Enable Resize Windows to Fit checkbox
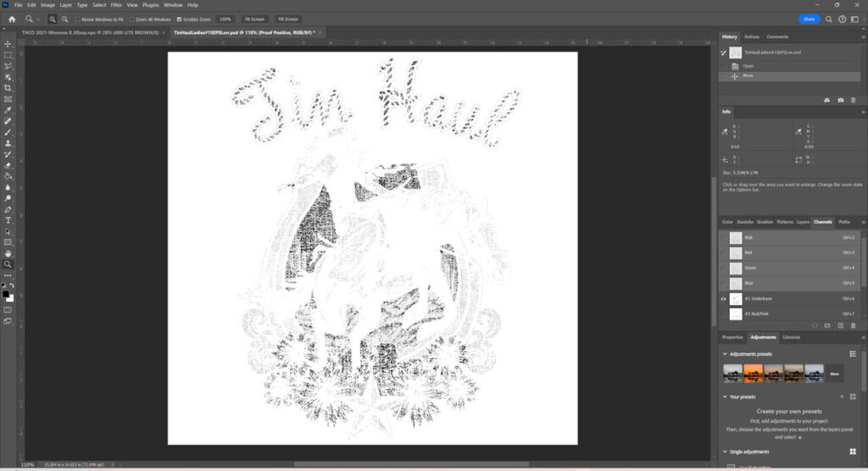Screen dimensions: 868x471 78,19
